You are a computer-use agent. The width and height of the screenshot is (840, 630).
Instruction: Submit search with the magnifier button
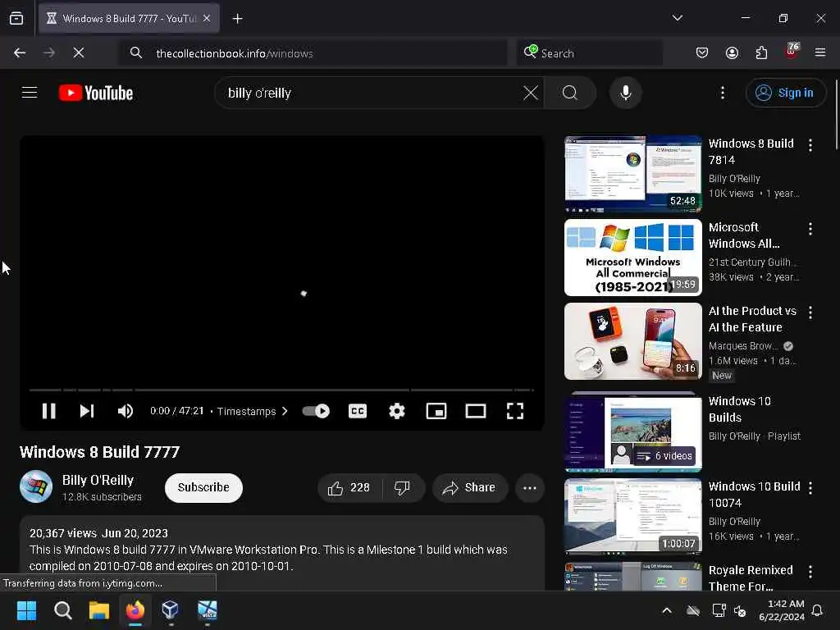(x=570, y=93)
